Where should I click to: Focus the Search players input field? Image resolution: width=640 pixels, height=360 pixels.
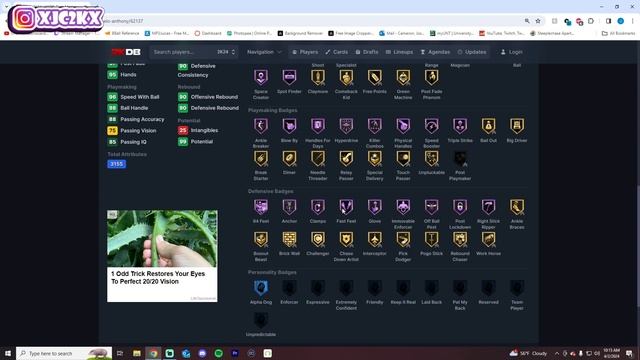tap(183, 52)
